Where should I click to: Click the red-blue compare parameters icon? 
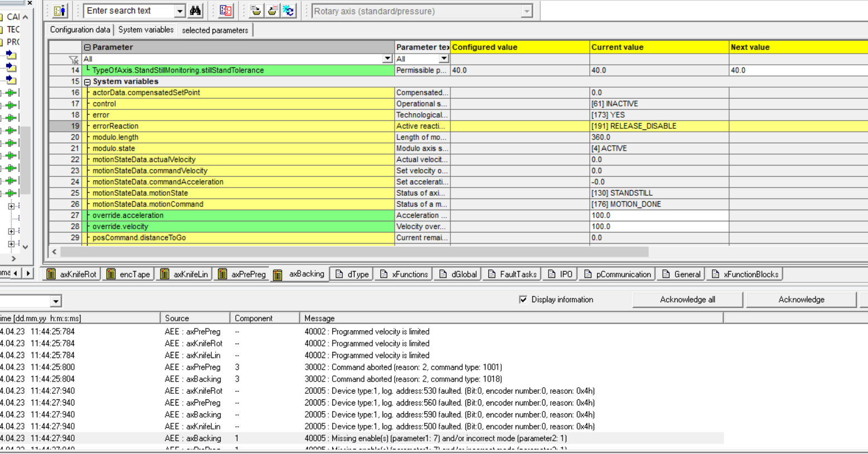point(226,11)
